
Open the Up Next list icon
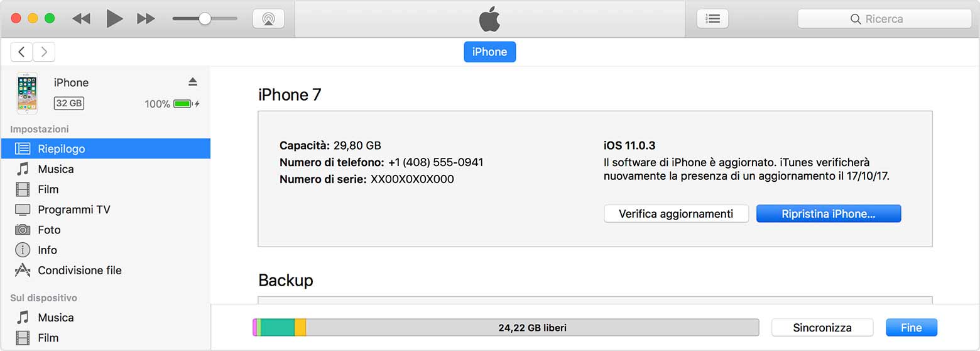(x=712, y=19)
